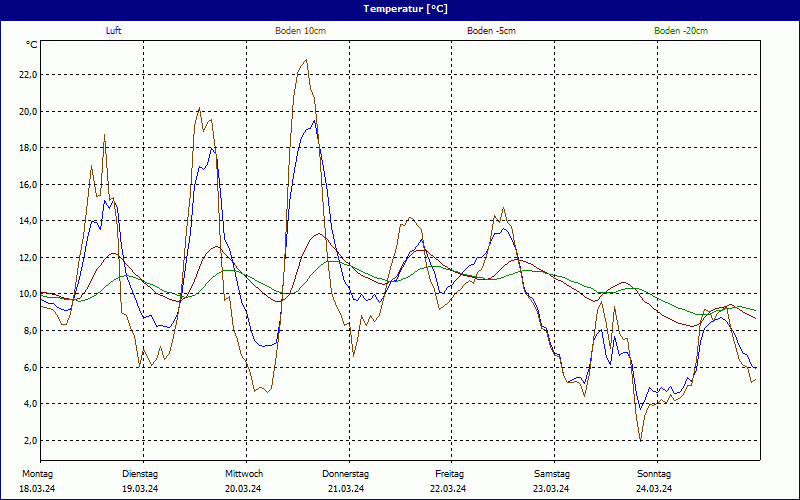The height and width of the screenshot is (500, 800).
Task: Click the 22,0 y-axis value
Action: click(x=28, y=75)
